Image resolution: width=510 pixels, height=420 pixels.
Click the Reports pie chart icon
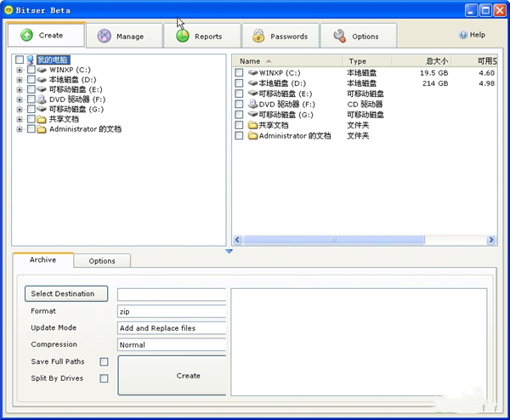[x=182, y=37]
